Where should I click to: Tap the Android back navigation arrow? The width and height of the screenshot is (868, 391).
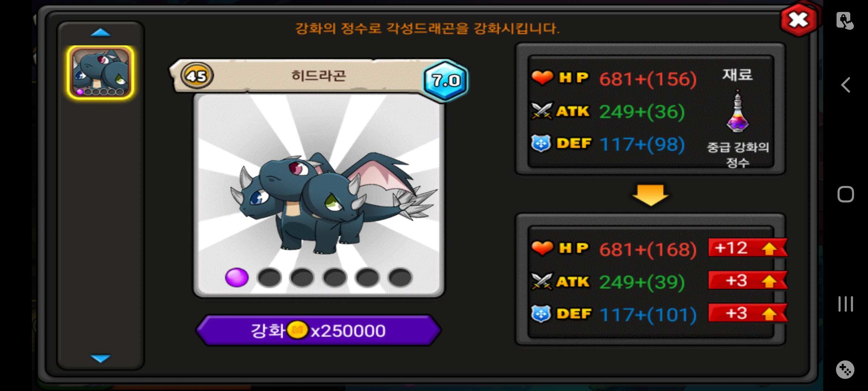[x=846, y=85]
